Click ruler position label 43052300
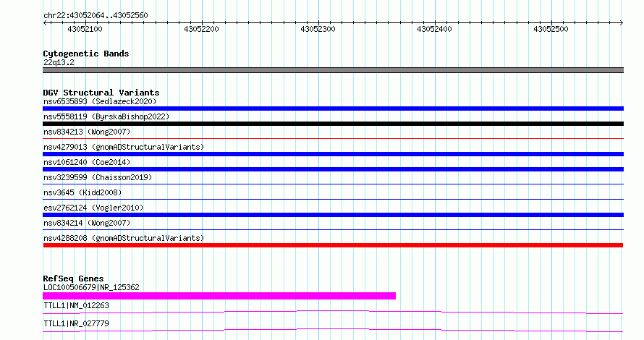Viewport: 644px width, 340px height. 318,29
